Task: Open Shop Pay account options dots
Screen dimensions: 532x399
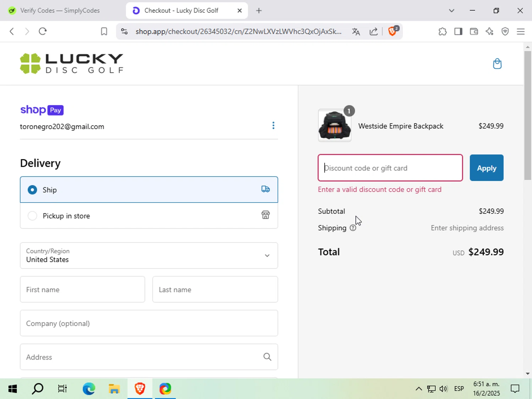Action: coord(273,126)
